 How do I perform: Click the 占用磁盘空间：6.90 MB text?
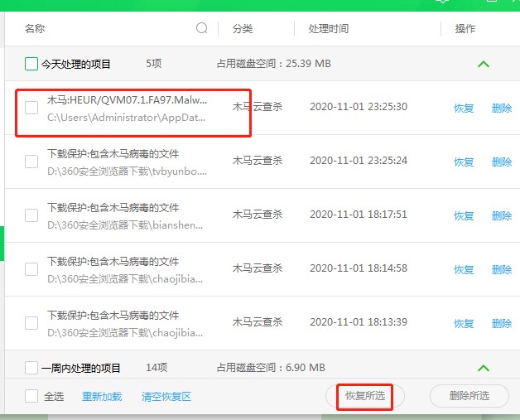pyautogui.click(x=271, y=368)
